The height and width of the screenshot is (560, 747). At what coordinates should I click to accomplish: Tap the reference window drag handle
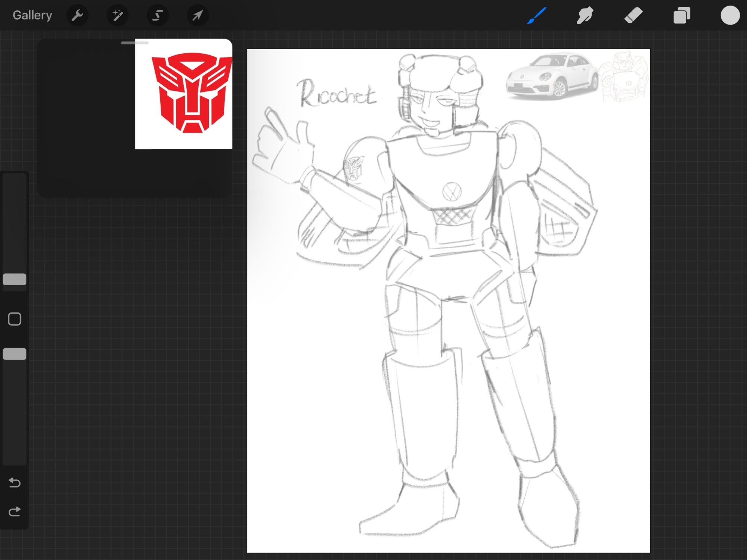[x=135, y=43]
